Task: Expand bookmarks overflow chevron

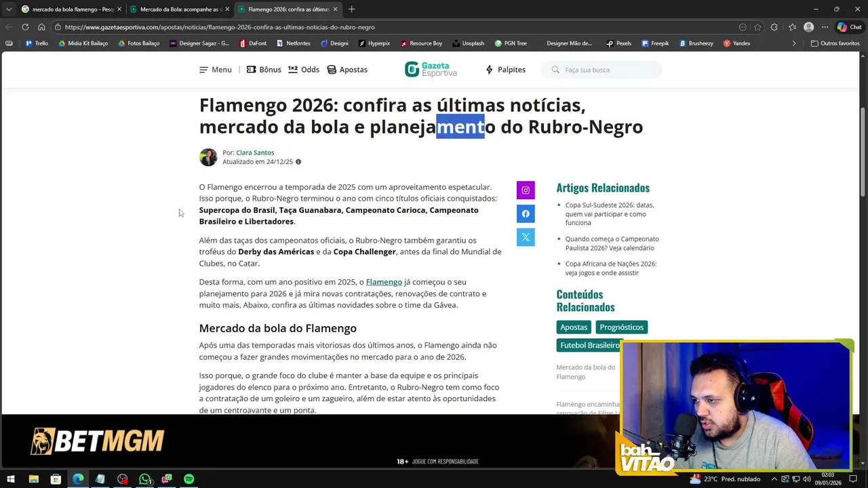Action: [x=794, y=43]
